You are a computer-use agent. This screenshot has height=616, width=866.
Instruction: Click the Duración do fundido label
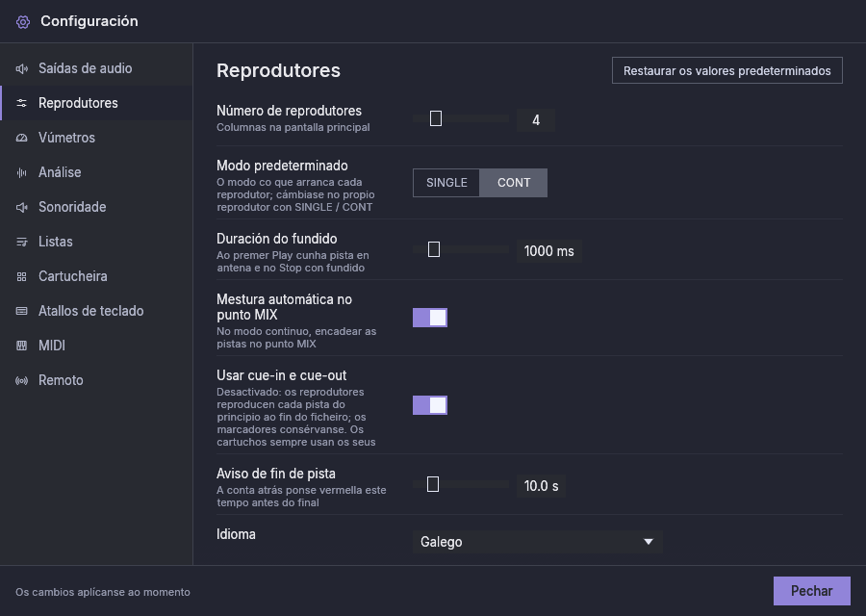277,239
